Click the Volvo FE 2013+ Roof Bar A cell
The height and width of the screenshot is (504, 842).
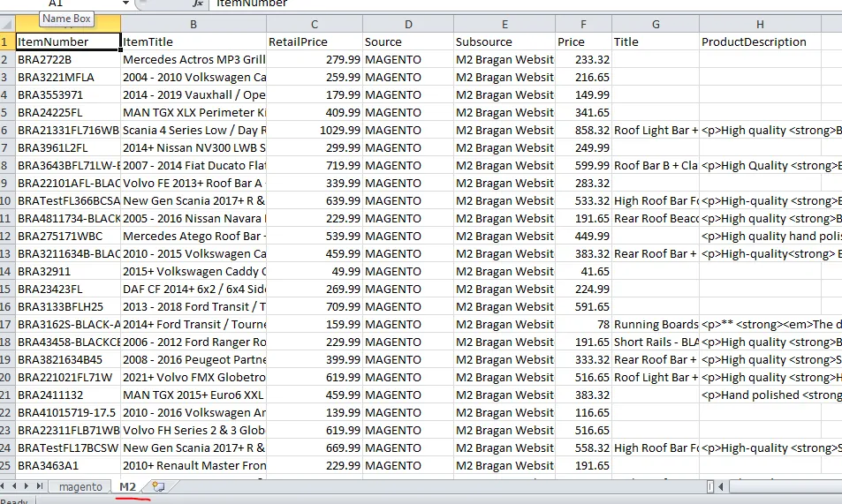pos(193,183)
